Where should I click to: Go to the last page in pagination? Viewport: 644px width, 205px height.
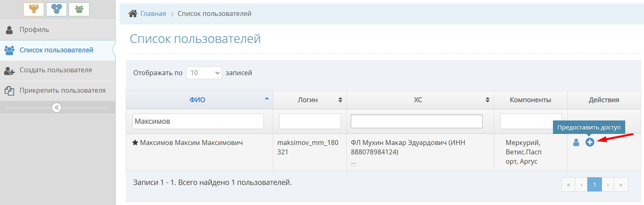click(621, 185)
